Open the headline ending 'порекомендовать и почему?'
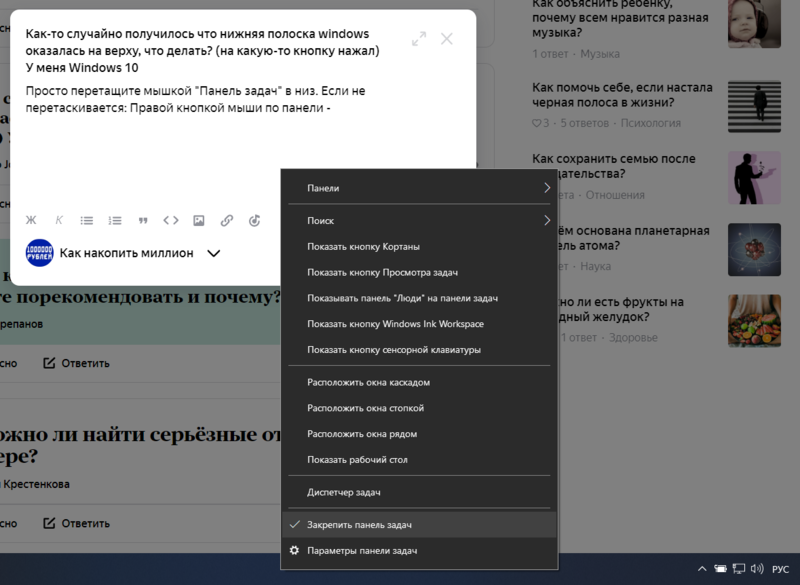The image size is (800, 585). coord(140,297)
